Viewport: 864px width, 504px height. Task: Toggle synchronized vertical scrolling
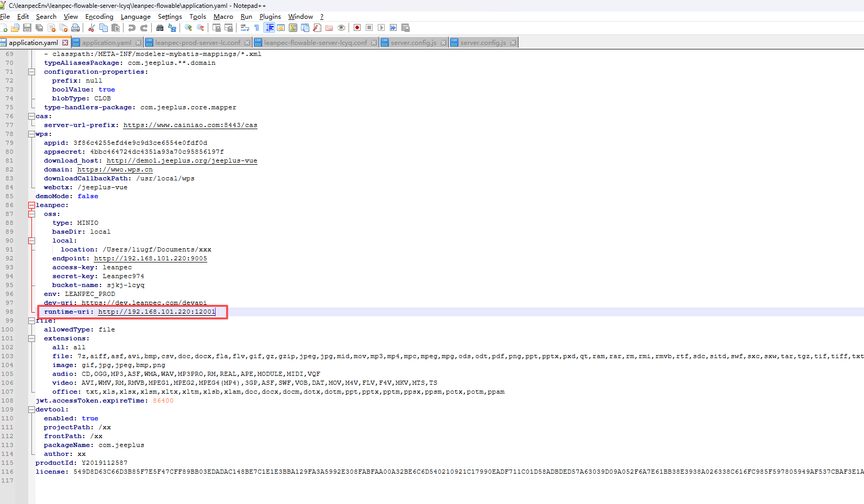[x=216, y=28]
